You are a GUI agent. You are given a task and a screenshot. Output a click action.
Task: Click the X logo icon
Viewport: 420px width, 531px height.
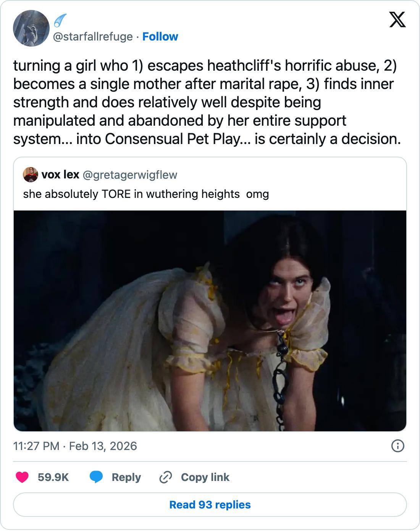(397, 19)
